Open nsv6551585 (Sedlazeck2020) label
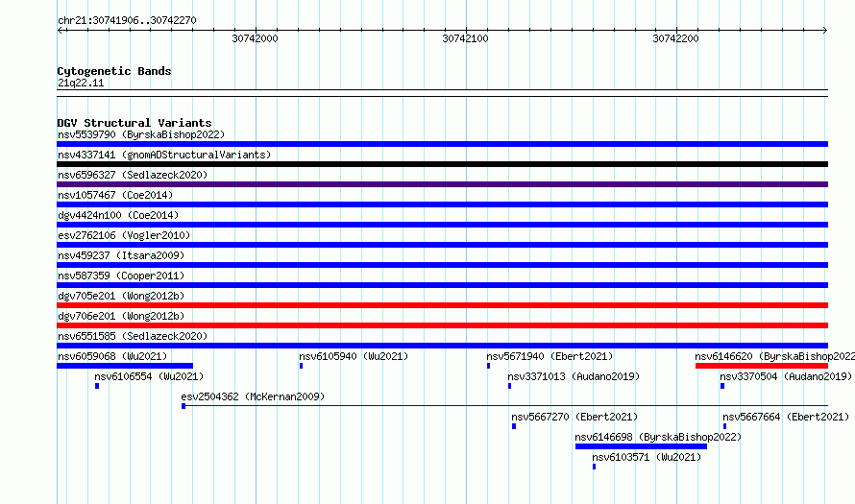Screen dimensions: 855x504 click(133, 336)
